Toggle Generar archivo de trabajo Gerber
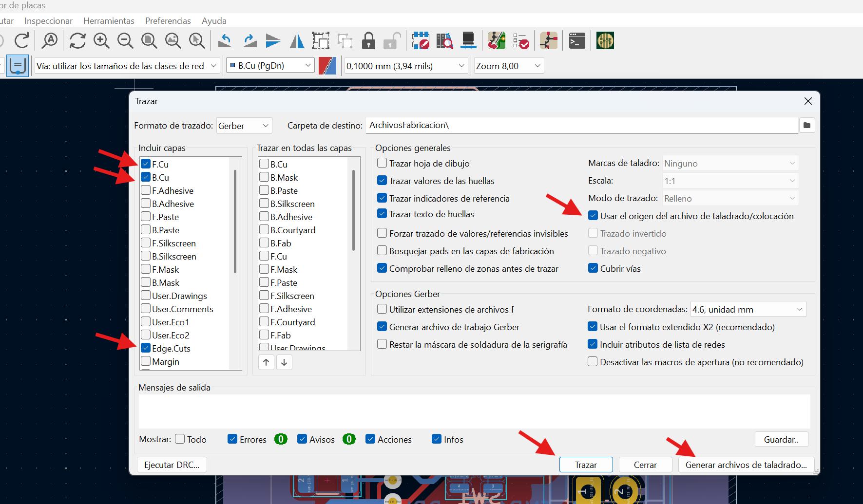The image size is (863, 504). [382, 327]
